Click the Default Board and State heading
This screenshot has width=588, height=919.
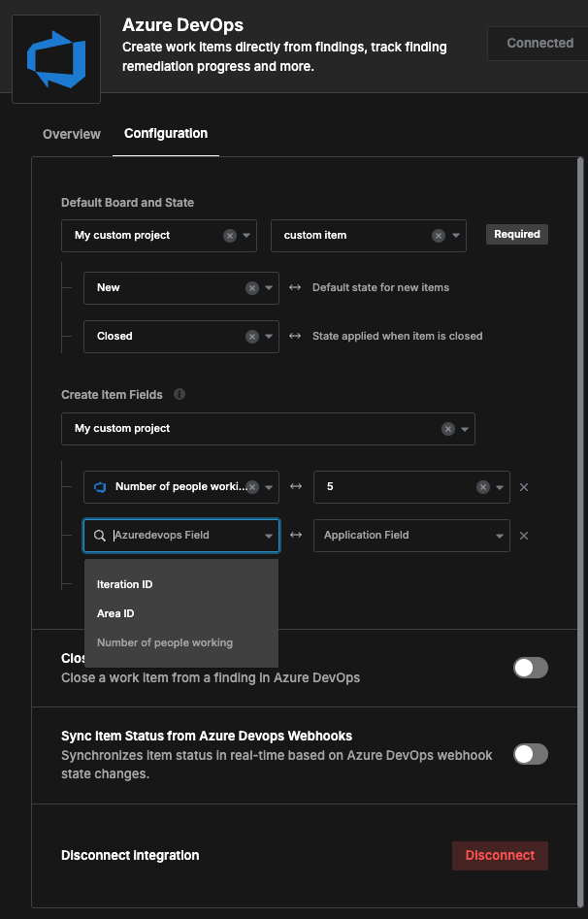point(128,203)
